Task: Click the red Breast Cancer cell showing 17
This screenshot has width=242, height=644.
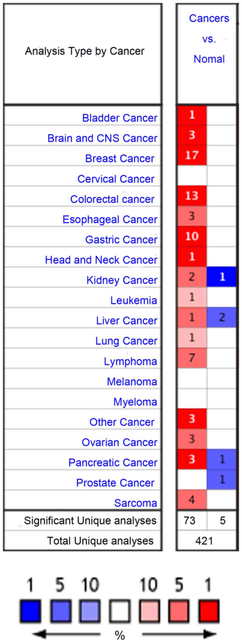Action: [192, 155]
